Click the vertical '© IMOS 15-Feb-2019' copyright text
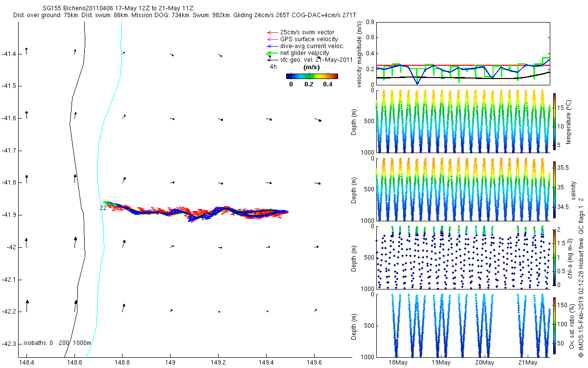Screen dimensions: 588x368 point(581,277)
